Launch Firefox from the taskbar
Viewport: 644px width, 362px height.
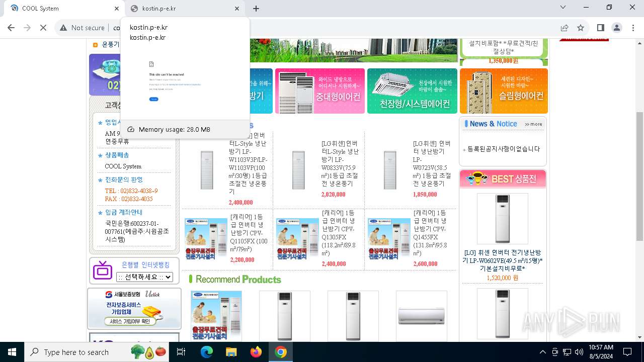point(256,352)
